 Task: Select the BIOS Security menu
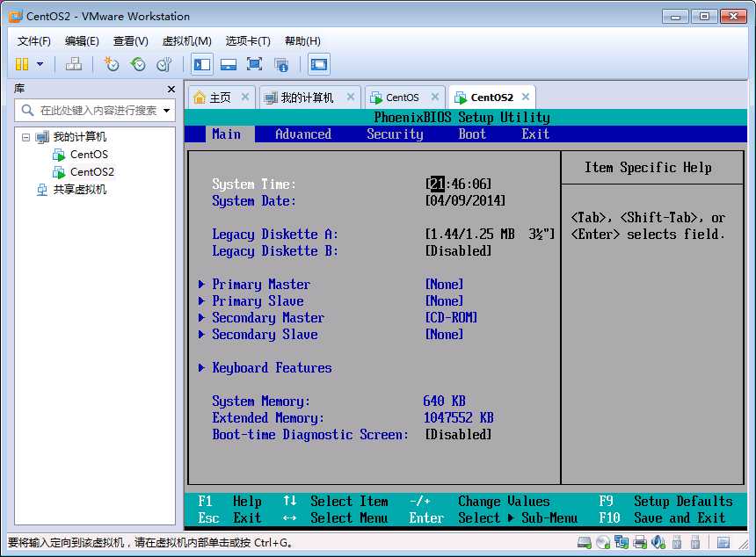[x=395, y=134]
